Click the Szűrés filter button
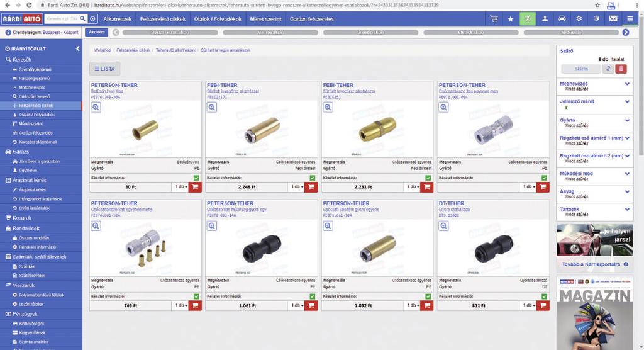This screenshot has width=644, height=350. click(580, 69)
